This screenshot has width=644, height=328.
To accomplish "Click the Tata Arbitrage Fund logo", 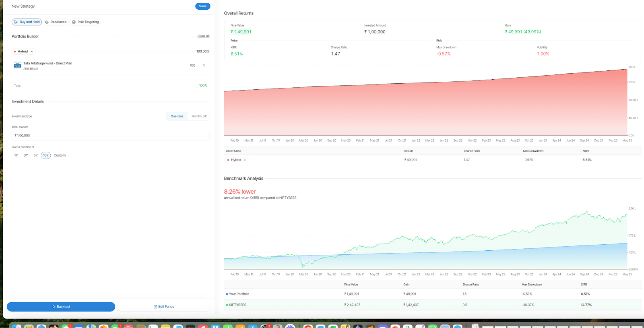I will (x=17, y=65).
